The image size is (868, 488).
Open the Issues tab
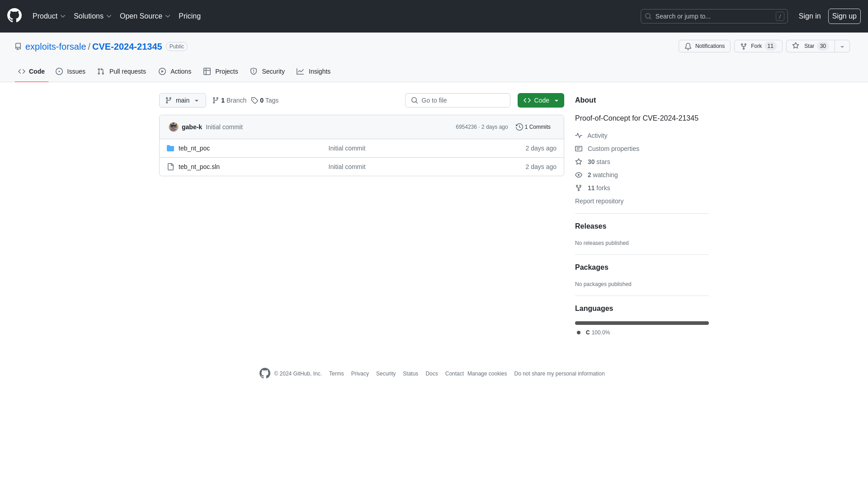tap(71, 71)
